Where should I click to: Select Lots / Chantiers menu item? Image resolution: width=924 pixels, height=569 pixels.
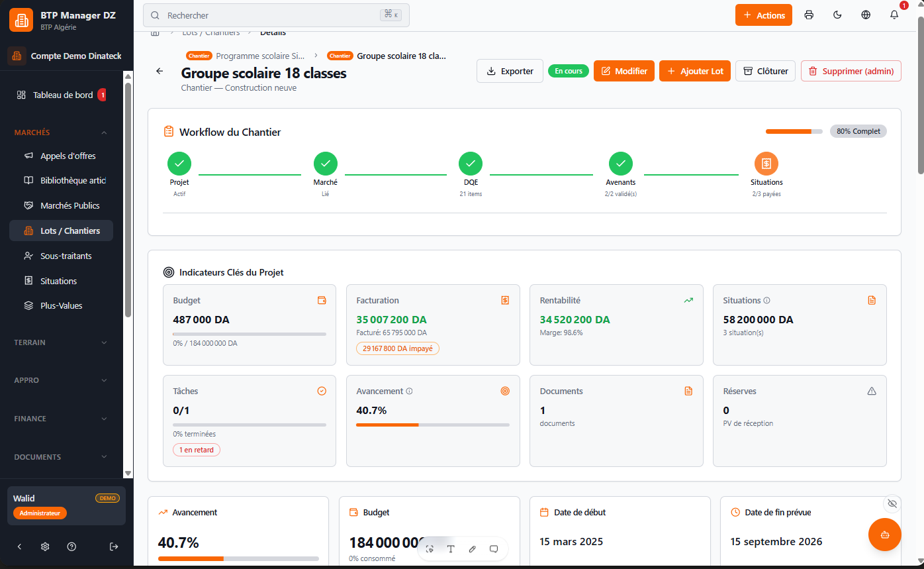coord(61,231)
